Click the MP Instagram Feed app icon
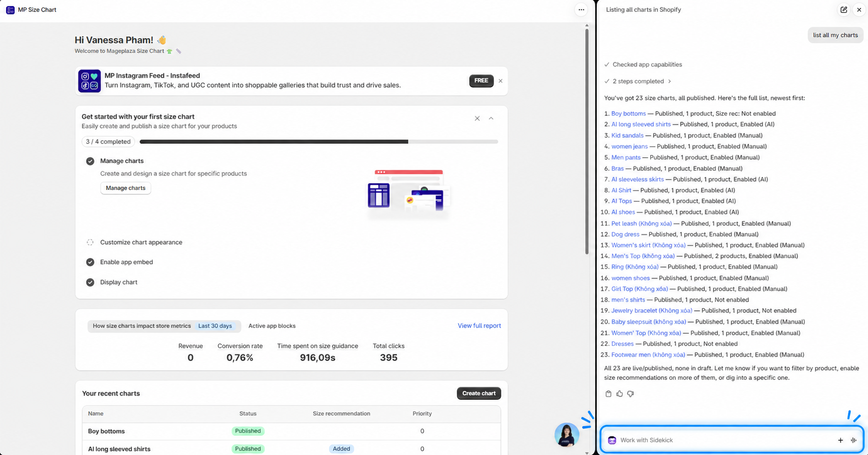This screenshot has width=868, height=455. (x=89, y=81)
